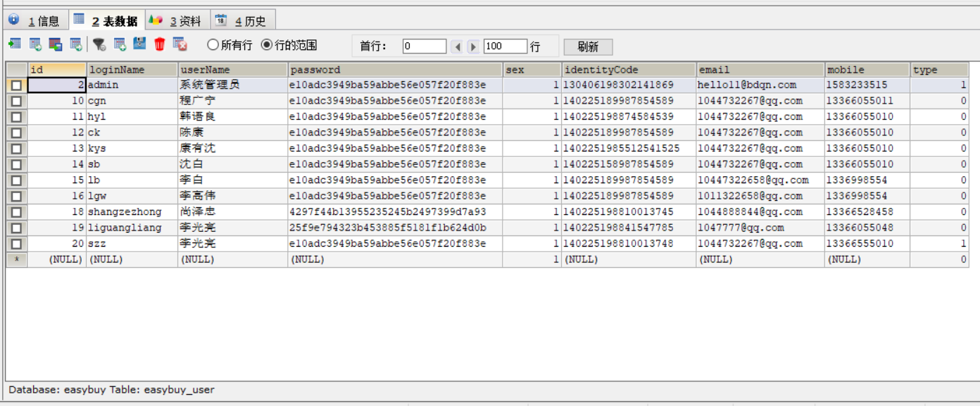The image size is (980, 406).
Task: Select the email cell 1011322658@qq.com
Action: coord(760,196)
